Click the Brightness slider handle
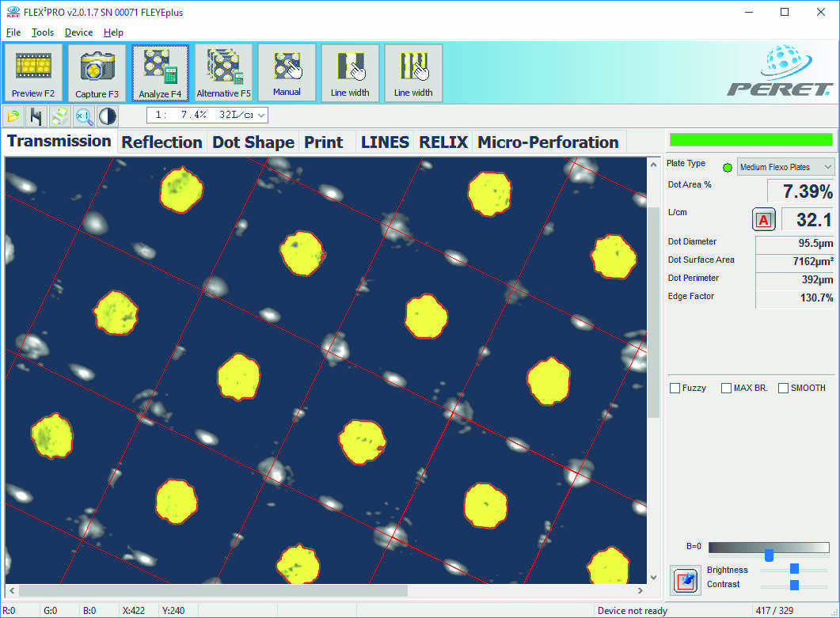Viewport: 840px width, 618px height. click(794, 569)
